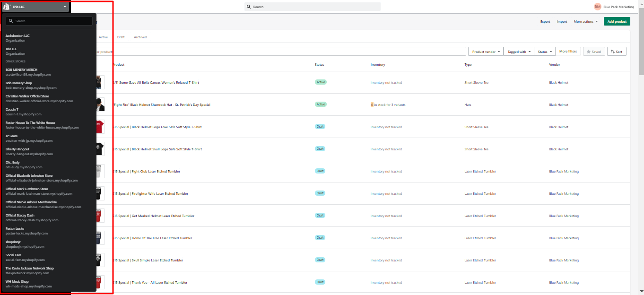This screenshot has width=644, height=295.
Task: Focus the top Search bar
Action: coord(312,7)
